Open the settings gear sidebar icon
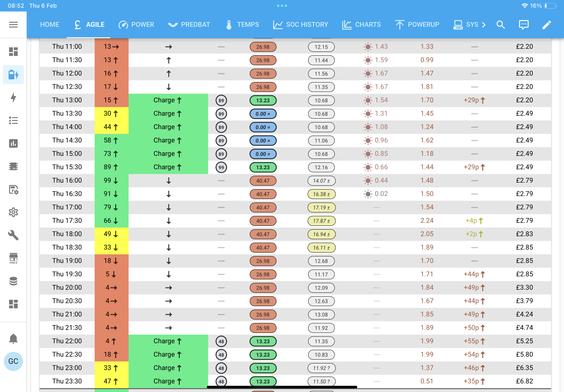This screenshot has height=392, width=564. (x=13, y=212)
